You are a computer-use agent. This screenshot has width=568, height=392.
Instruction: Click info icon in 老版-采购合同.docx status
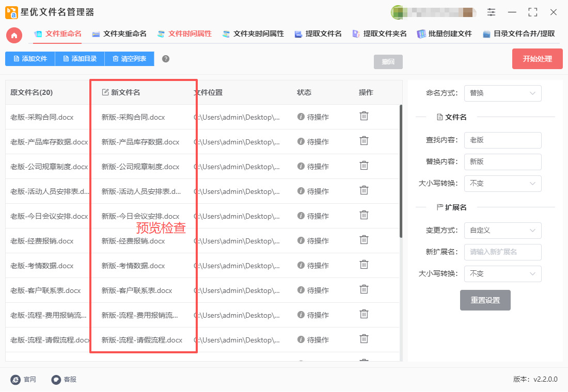click(x=301, y=117)
